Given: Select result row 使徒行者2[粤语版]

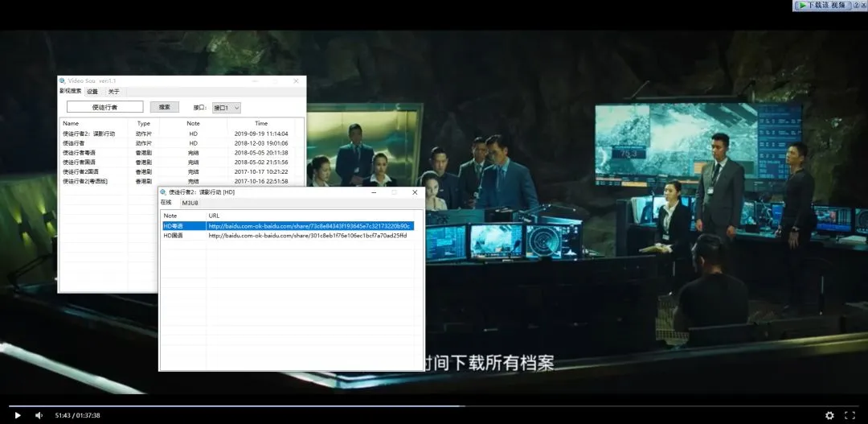Looking at the screenshot, I should (177, 181).
